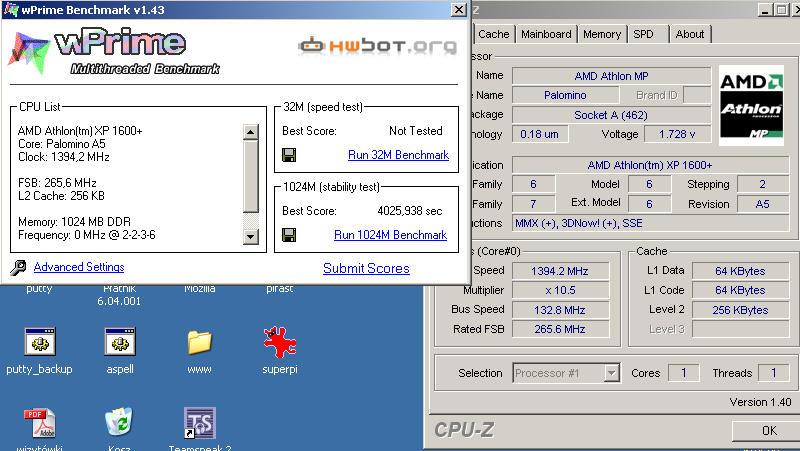Click the Core: Palomino A5 line in CPU List
This screenshot has width=800, height=451.
coord(62,144)
